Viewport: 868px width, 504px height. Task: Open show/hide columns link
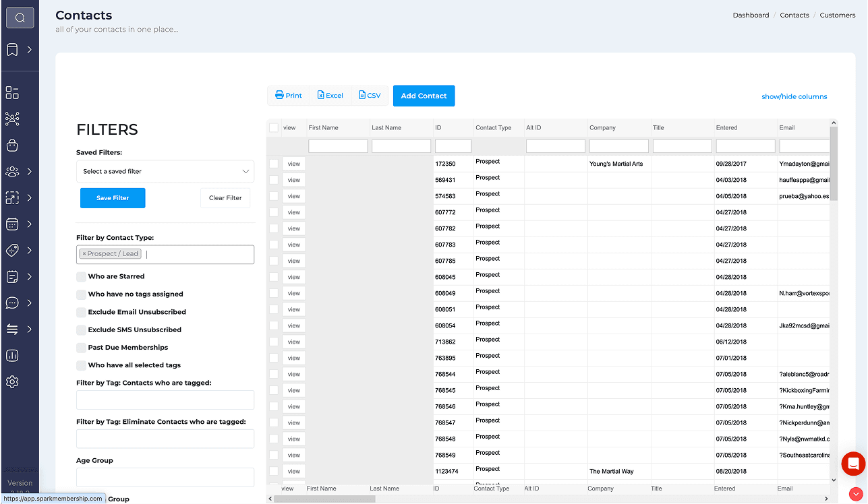coord(794,97)
